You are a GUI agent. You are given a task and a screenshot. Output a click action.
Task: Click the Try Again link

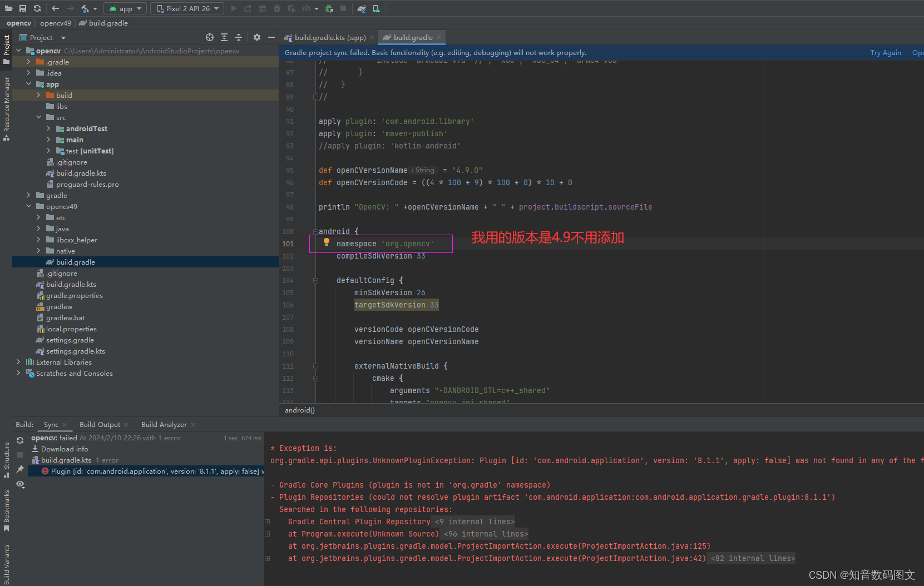[886, 52]
